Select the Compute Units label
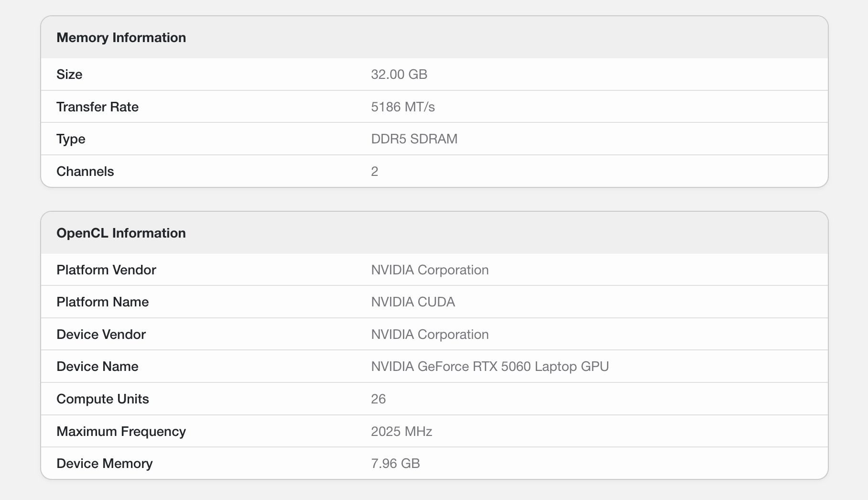This screenshot has height=500, width=868. coord(103,399)
